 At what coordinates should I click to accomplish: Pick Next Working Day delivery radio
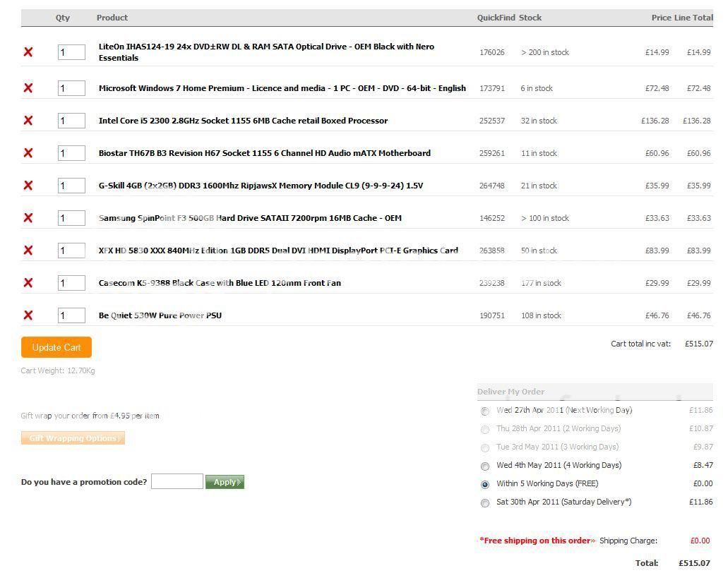pyautogui.click(x=485, y=411)
